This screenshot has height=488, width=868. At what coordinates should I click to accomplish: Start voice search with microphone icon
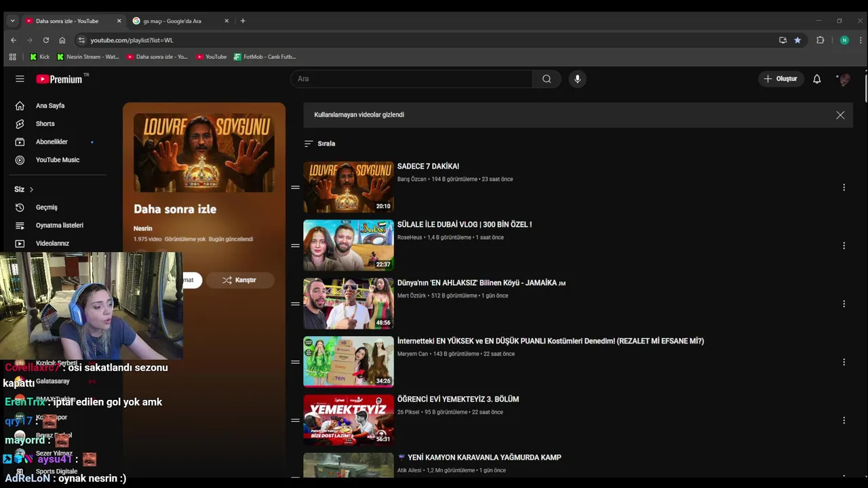[x=577, y=79]
